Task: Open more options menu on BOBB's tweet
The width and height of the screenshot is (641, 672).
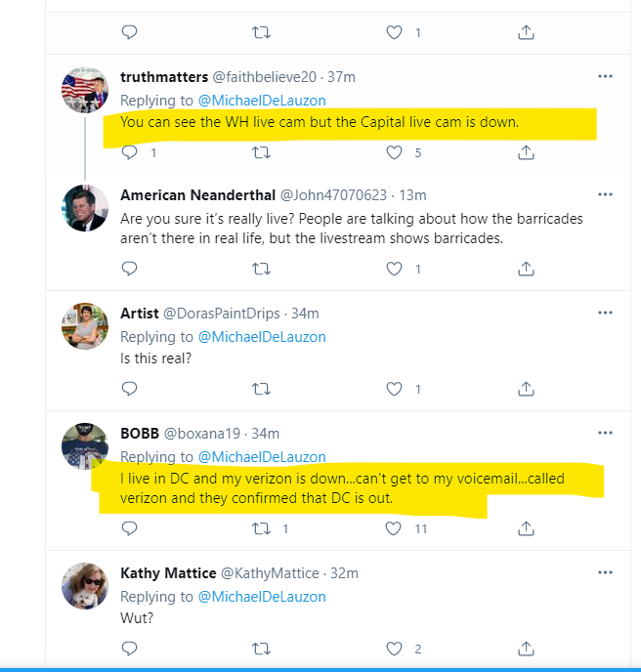Action: (605, 433)
